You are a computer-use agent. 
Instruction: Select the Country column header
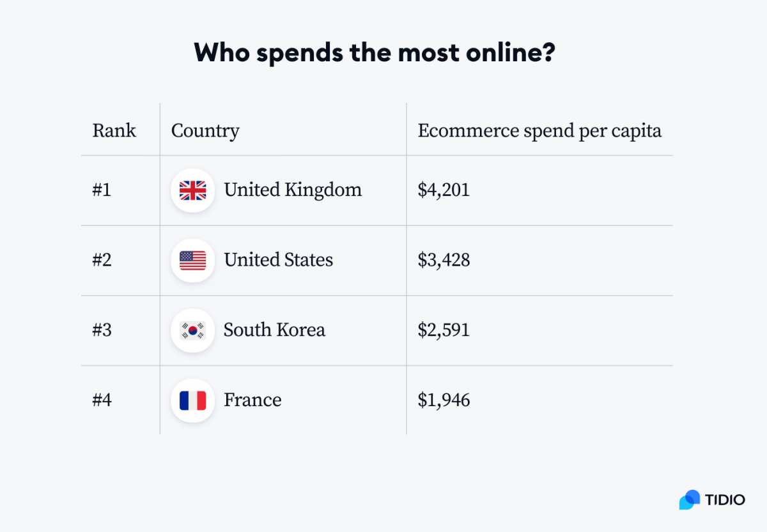205,131
